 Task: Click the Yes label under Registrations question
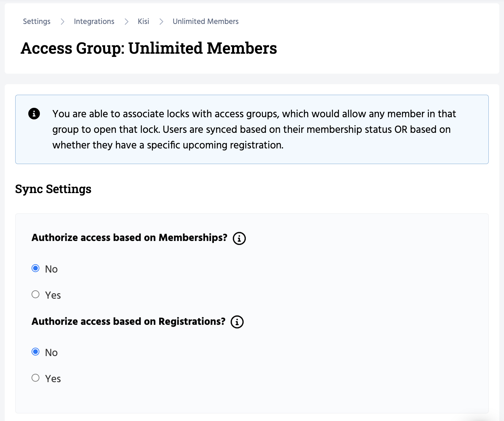pyautogui.click(x=53, y=379)
